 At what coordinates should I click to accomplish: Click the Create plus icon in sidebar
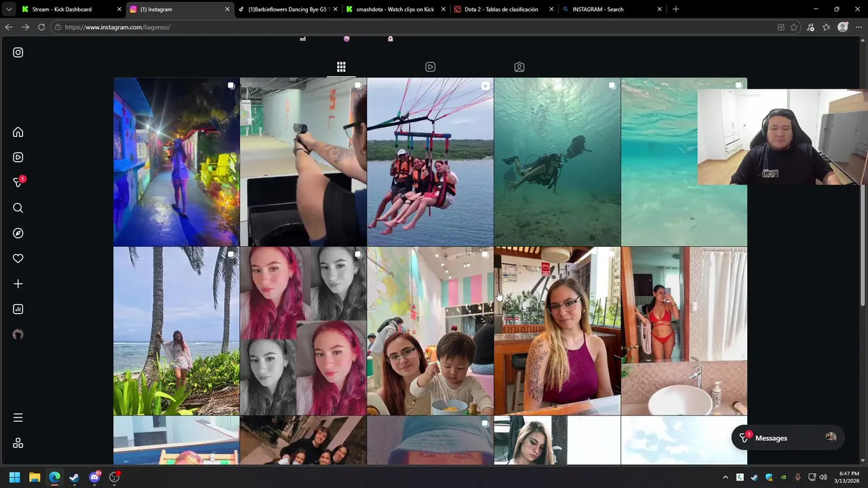pos(18,284)
